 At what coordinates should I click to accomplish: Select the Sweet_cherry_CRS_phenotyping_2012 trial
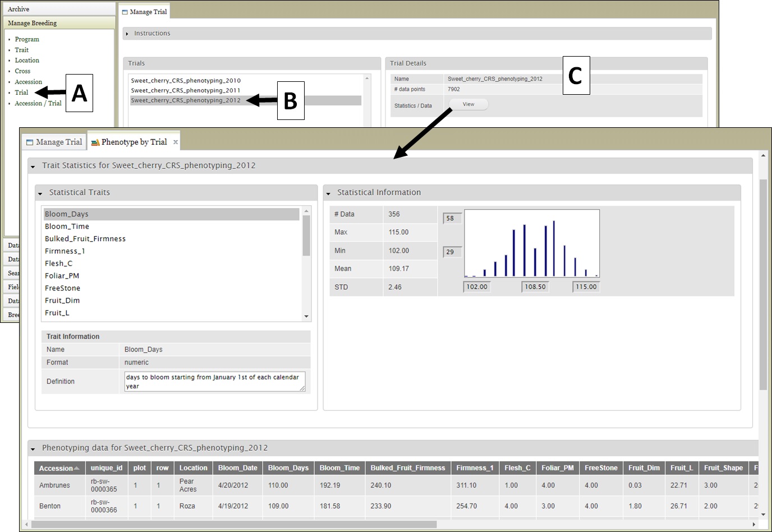click(x=246, y=100)
